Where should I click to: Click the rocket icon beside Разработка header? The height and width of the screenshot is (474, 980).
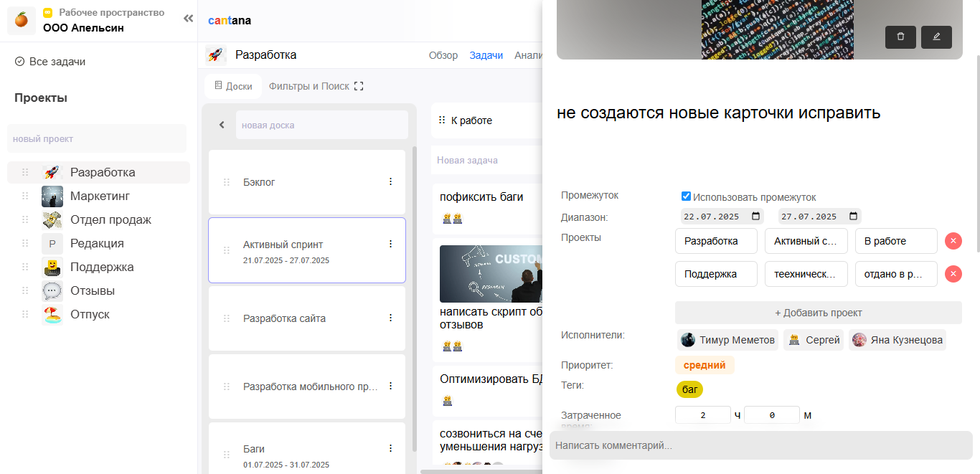215,54
